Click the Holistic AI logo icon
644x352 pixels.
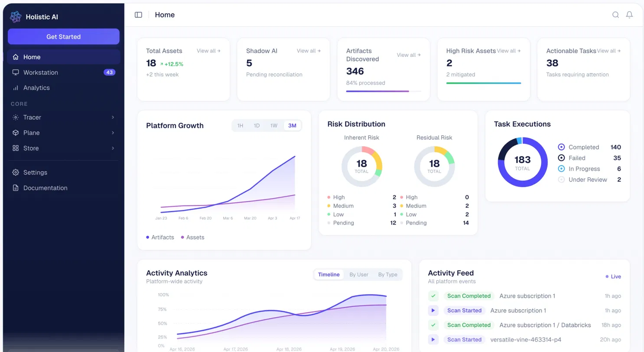pos(16,17)
